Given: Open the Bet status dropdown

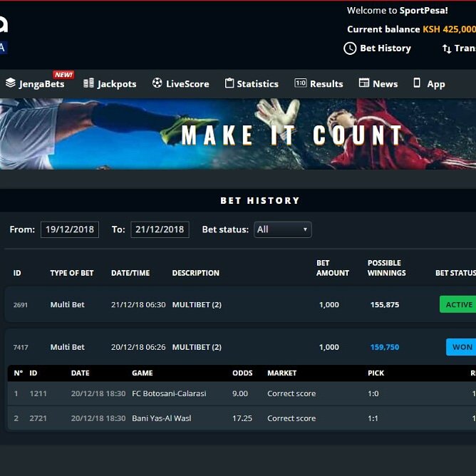Looking at the screenshot, I should [283, 229].
